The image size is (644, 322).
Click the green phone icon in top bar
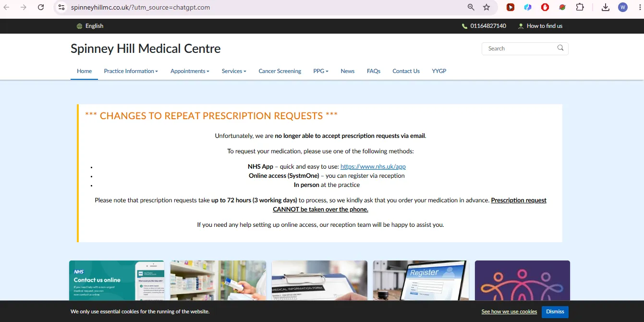(x=464, y=26)
